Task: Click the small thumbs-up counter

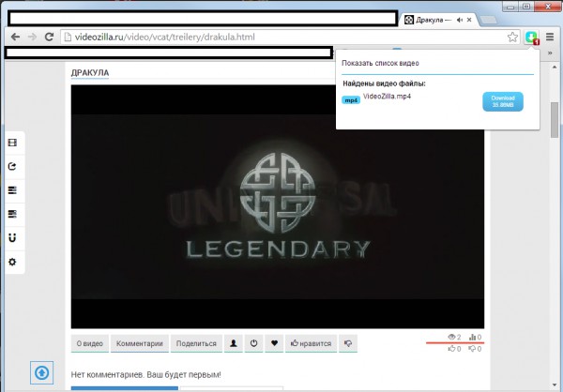Action: click(x=454, y=349)
